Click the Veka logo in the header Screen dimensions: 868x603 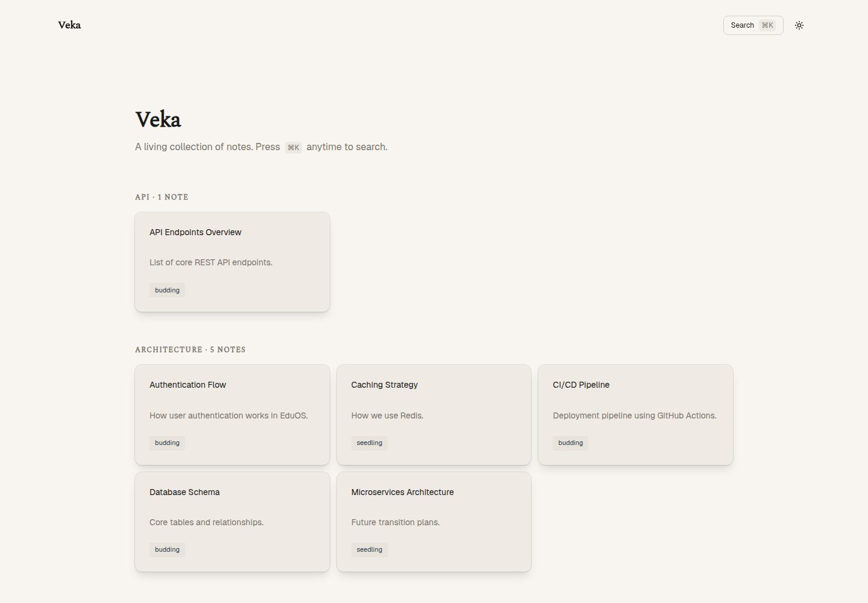(x=69, y=25)
